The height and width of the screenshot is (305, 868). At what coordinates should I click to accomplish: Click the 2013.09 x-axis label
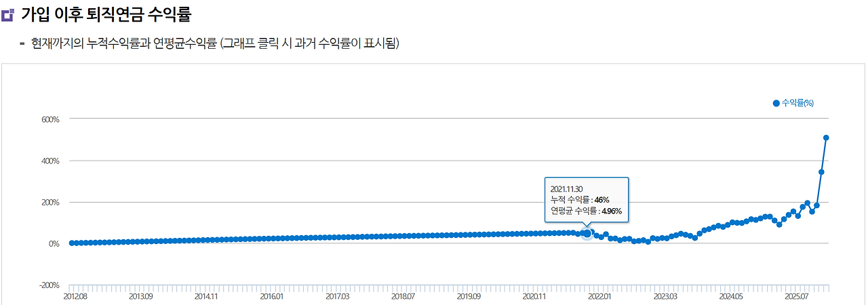141,296
